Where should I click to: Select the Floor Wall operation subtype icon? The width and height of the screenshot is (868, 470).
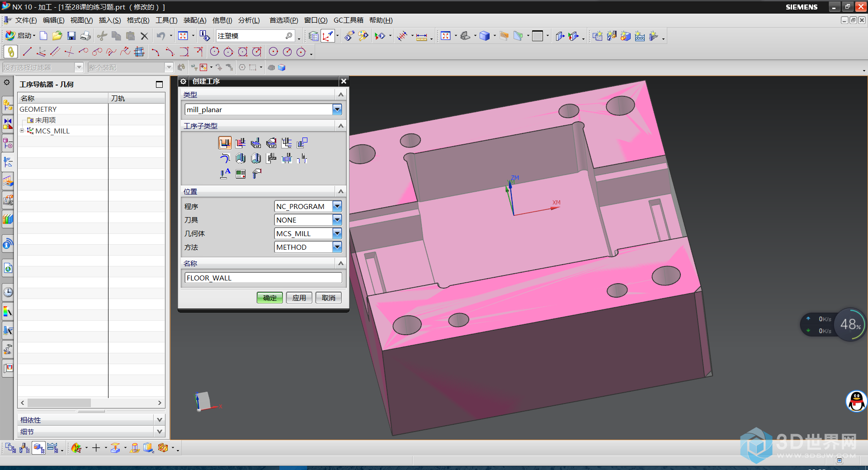point(225,143)
